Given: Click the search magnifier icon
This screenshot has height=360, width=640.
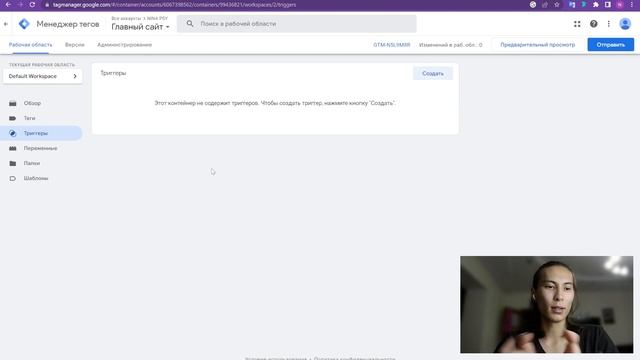Looking at the screenshot, I should click(190, 24).
